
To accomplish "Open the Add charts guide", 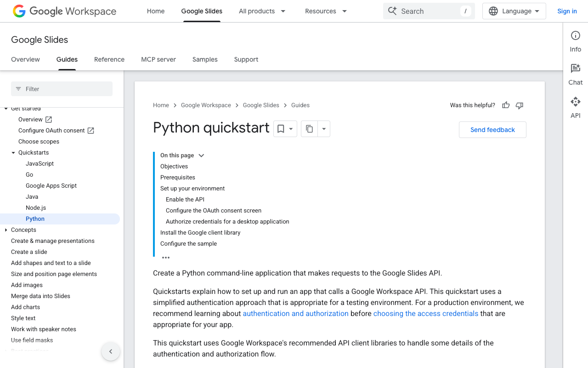I will [25, 307].
